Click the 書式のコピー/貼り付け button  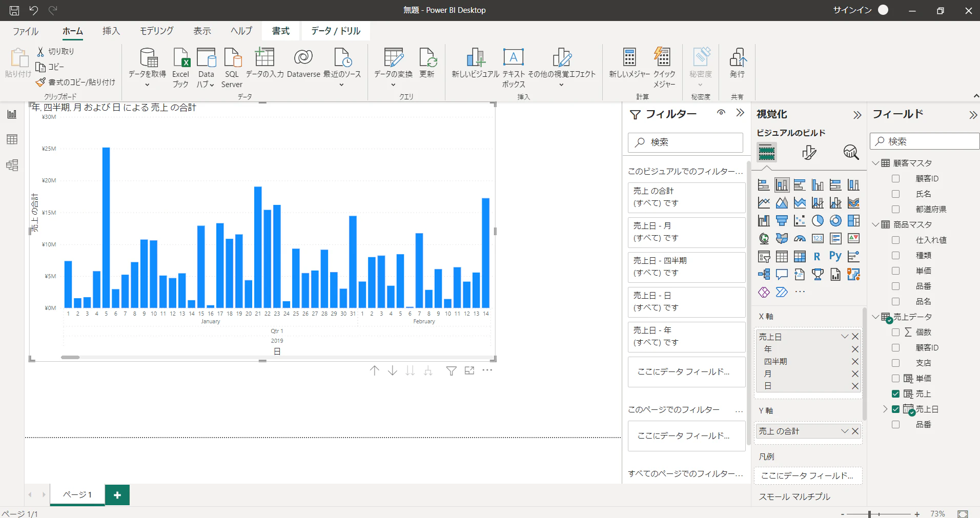tap(76, 82)
